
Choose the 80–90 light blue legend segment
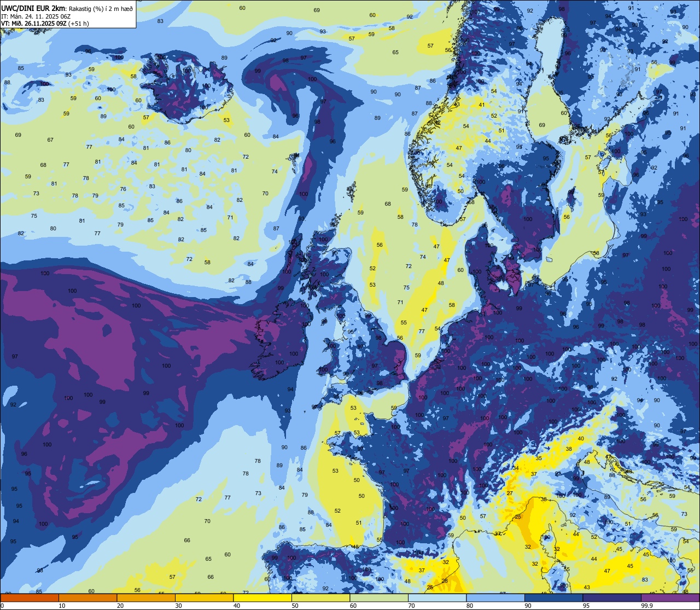[x=495, y=597]
